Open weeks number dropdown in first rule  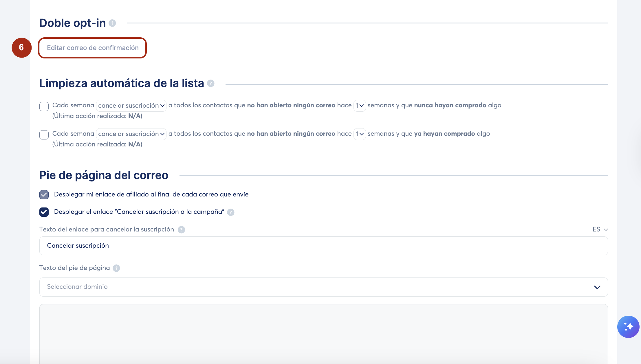360,106
